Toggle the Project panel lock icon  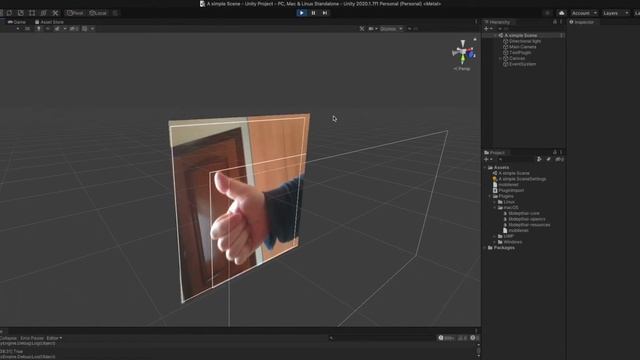coord(555,152)
